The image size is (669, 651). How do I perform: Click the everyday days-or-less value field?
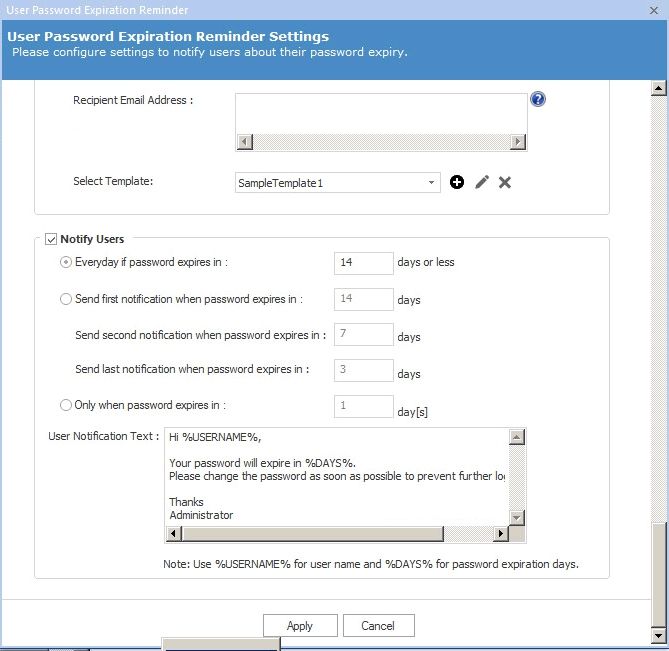pyautogui.click(x=364, y=263)
